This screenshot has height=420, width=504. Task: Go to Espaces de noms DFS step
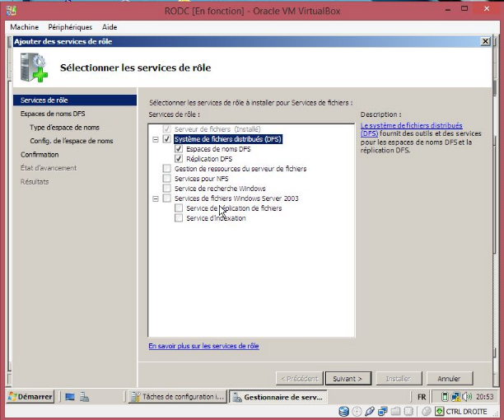tap(53, 114)
